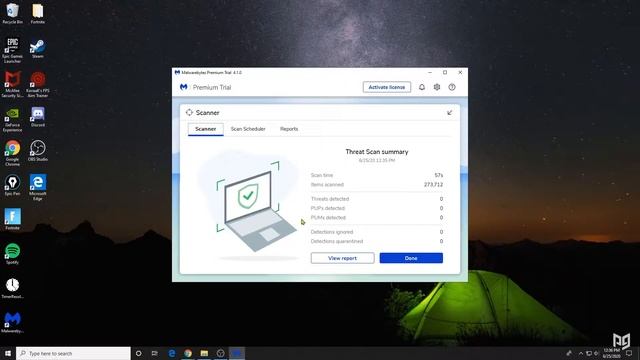
Task: Open the Malwarebytes help question mark
Action: pos(452,87)
